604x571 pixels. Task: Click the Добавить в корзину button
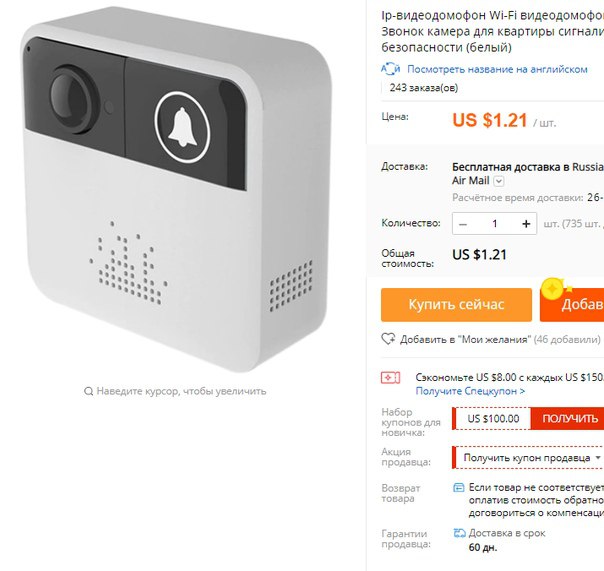click(572, 305)
